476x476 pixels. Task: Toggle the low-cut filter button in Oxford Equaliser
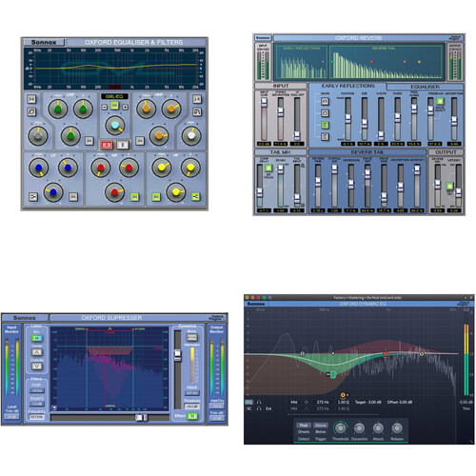(x=31, y=99)
